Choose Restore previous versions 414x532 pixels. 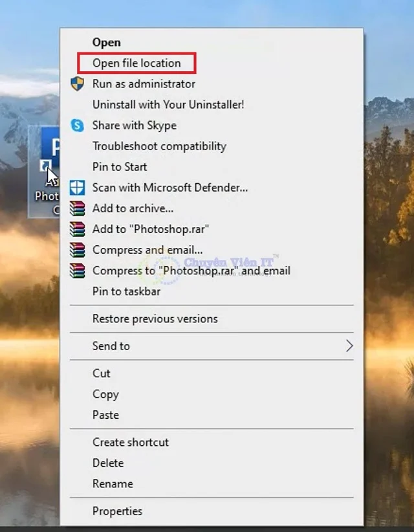coord(155,319)
